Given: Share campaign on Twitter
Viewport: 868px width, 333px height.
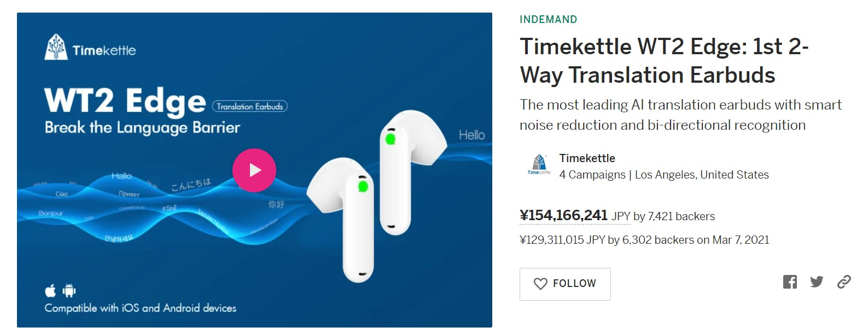Looking at the screenshot, I should pyautogui.click(x=817, y=282).
